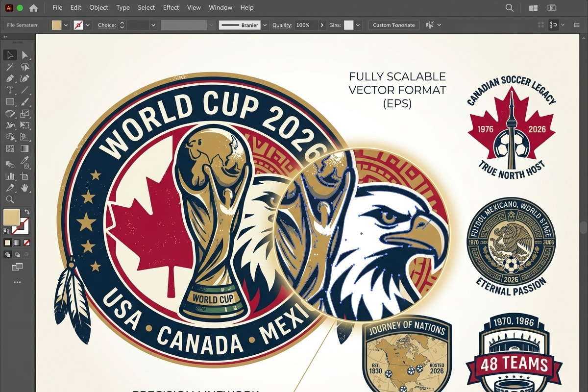
Task: Select the Magic Wand tool
Action: 10,67
